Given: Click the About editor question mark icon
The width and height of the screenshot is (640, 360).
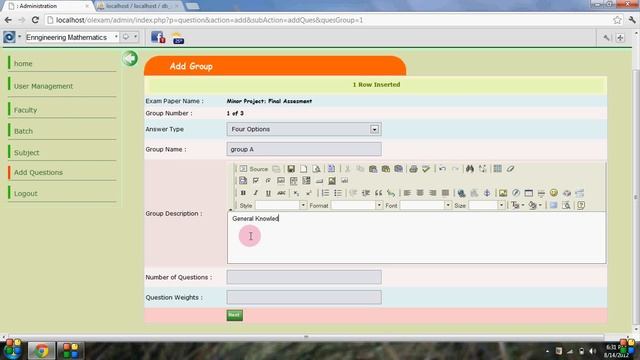Looking at the screenshot, I should [x=581, y=205].
